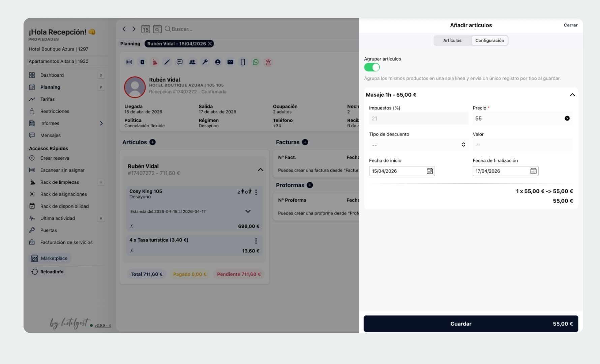Open the chat bubble comments icon

click(x=180, y=62)
